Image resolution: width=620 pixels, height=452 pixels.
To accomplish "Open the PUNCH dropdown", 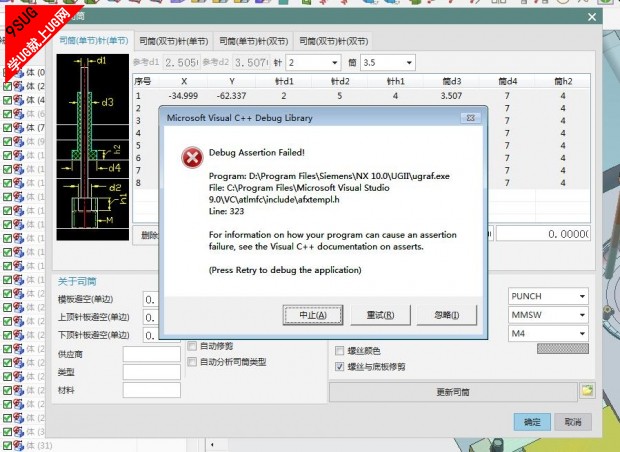I will point(548,296).
